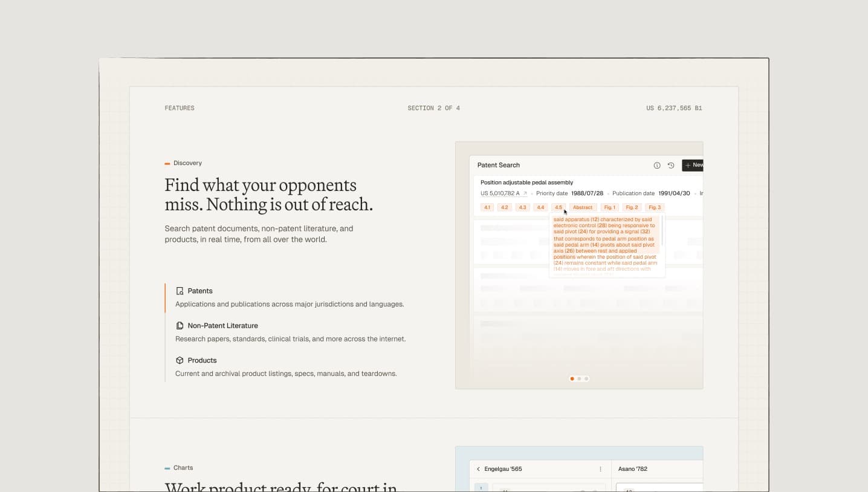Open the Fig. 2 chip
This screenshot has width=868, height=492.
point(632,207)
